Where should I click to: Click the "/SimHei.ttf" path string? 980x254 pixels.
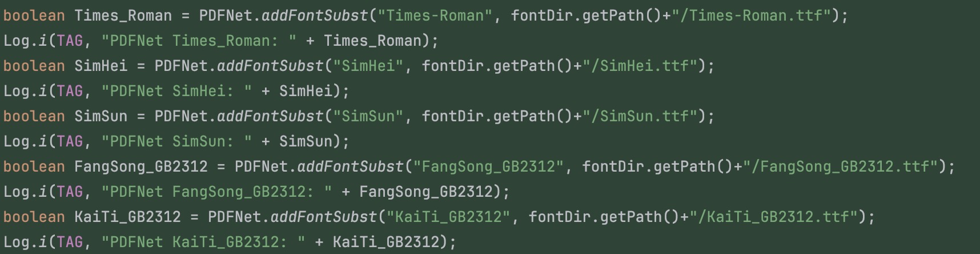(644, 66)
